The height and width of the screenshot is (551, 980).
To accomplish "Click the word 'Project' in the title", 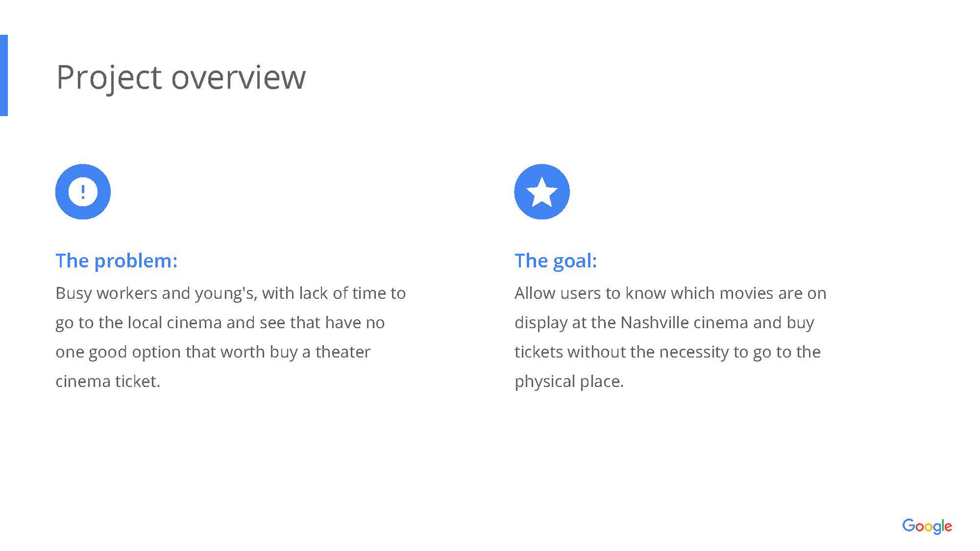I will 109,78.
